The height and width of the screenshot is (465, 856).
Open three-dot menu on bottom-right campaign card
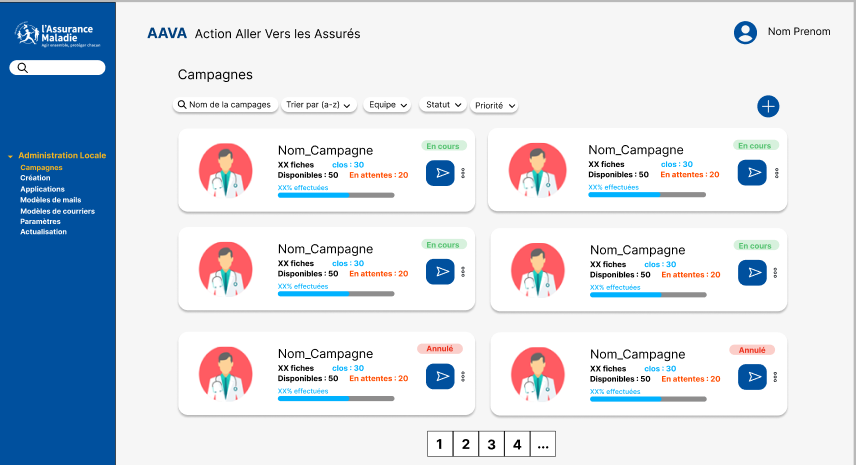[776, 377]
